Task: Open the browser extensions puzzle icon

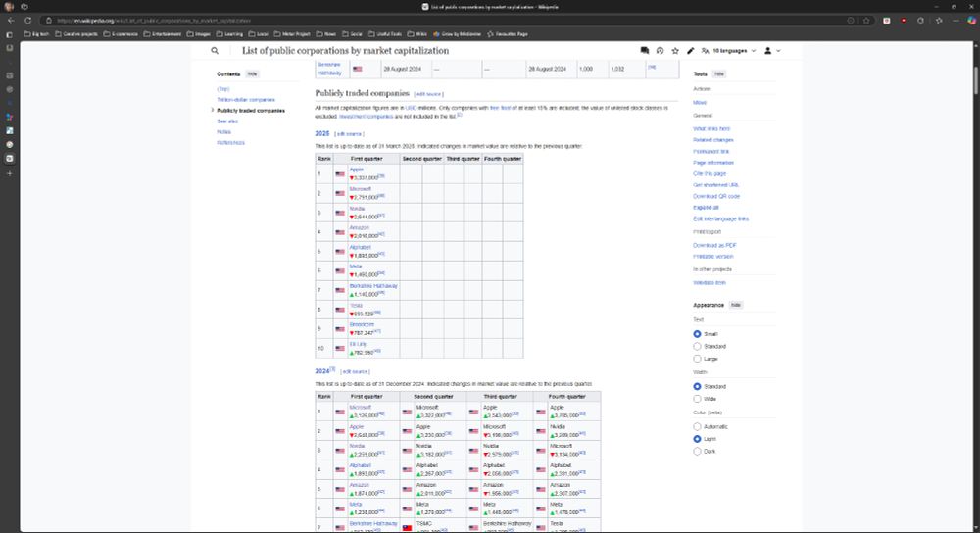Action: (920, 20)
